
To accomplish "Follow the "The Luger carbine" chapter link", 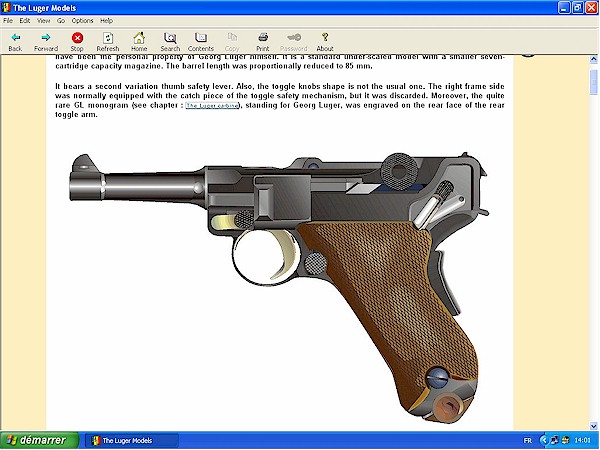I will 212,105.
